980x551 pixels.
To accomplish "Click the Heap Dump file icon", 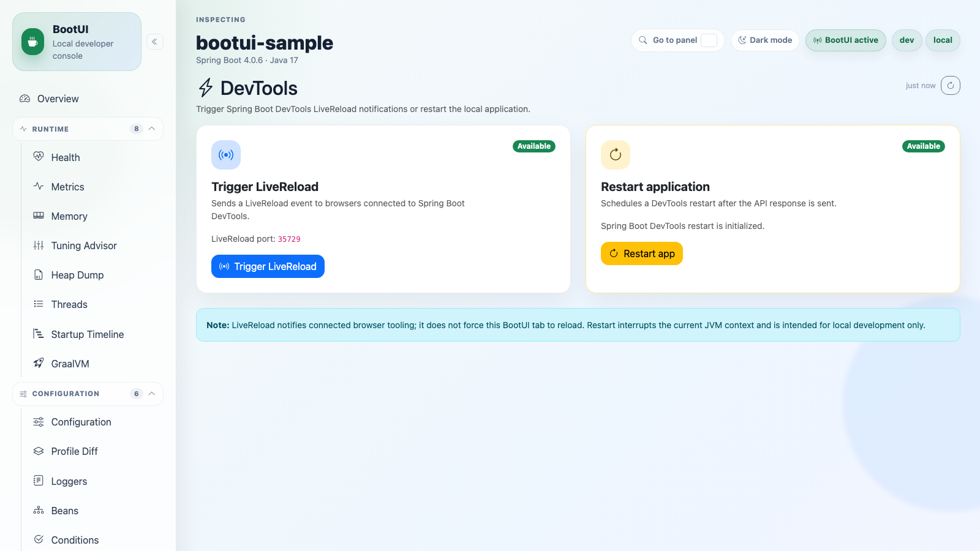I will [x=39, y=274].
